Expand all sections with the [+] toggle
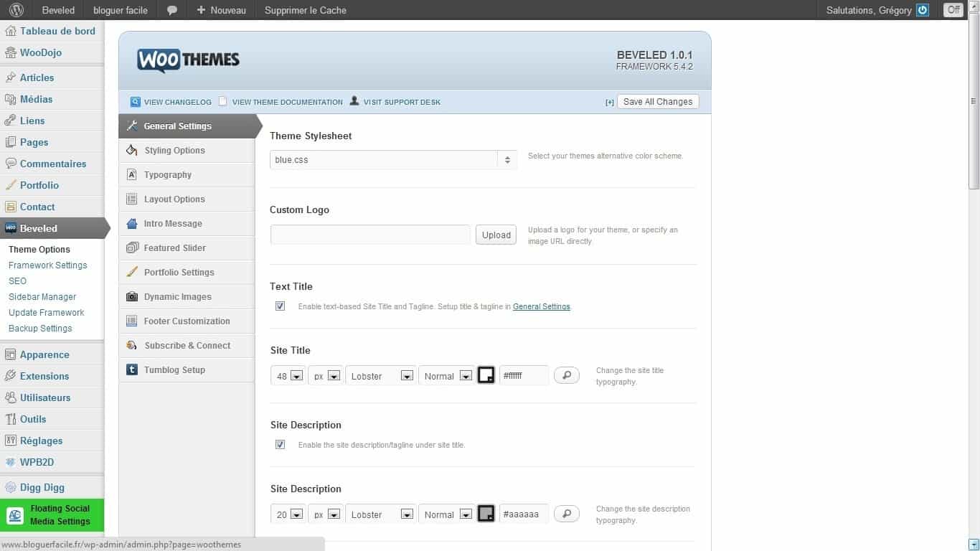Viewport: 980px width, 551px height. click(x=610, y=103)
